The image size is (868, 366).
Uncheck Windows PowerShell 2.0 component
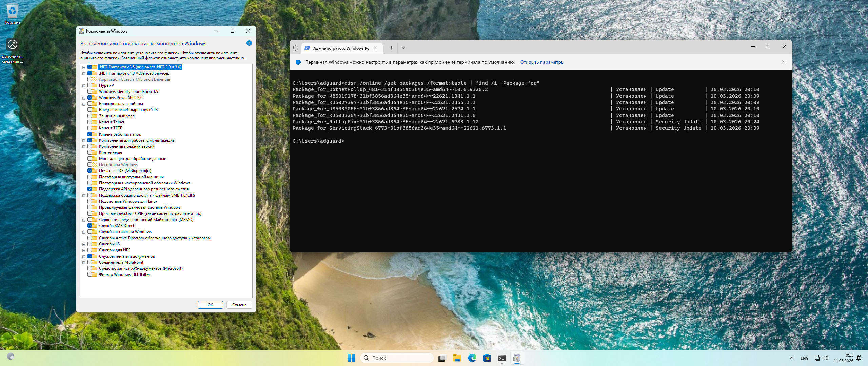90,98
